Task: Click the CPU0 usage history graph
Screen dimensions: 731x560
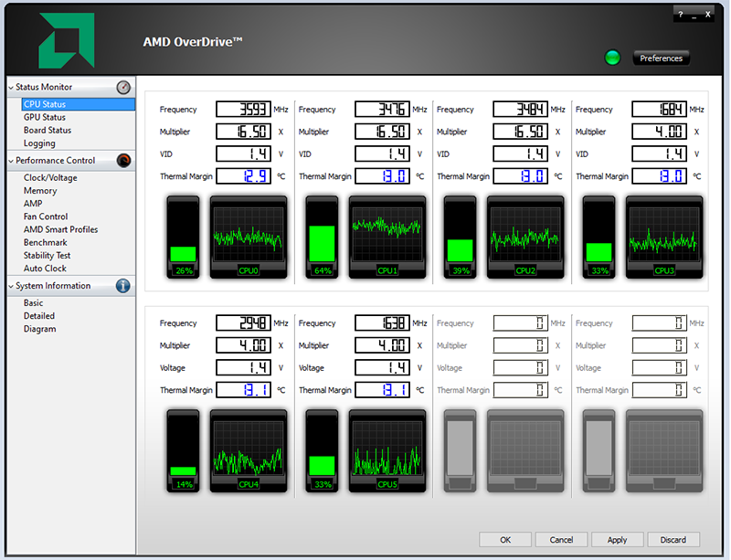Action: point(247,236)
